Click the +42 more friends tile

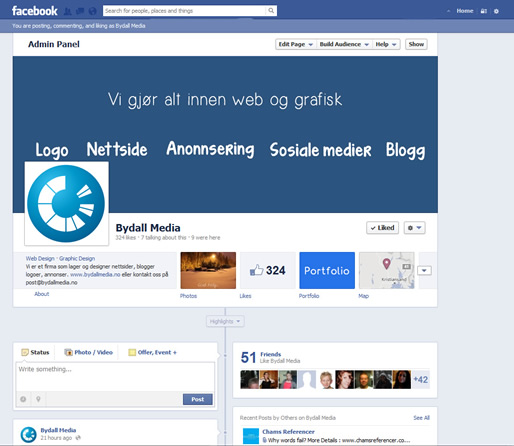421,379
